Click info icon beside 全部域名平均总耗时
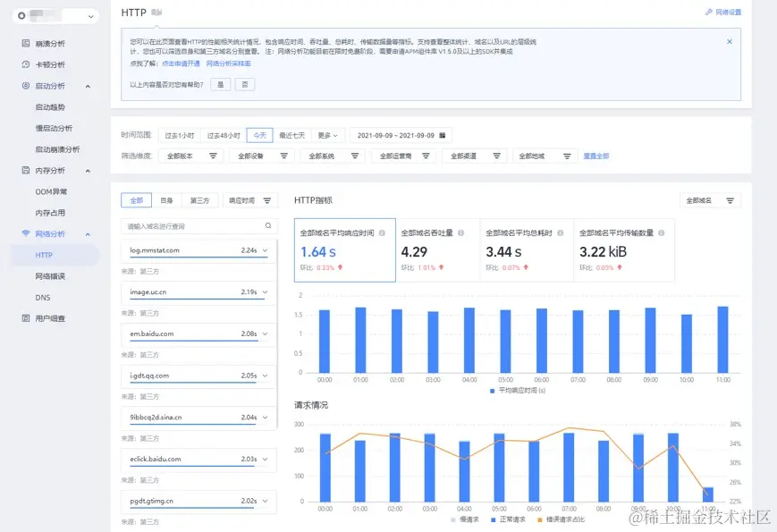This screenshot has width=777, height=532. coord(561,232)
